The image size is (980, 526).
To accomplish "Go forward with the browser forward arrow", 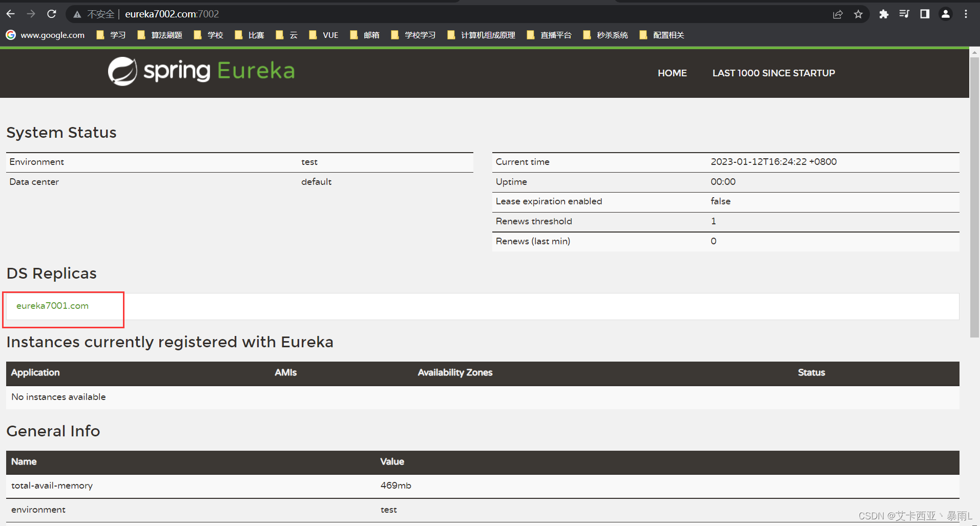I will pyautogui.click(x=31, y=14).
